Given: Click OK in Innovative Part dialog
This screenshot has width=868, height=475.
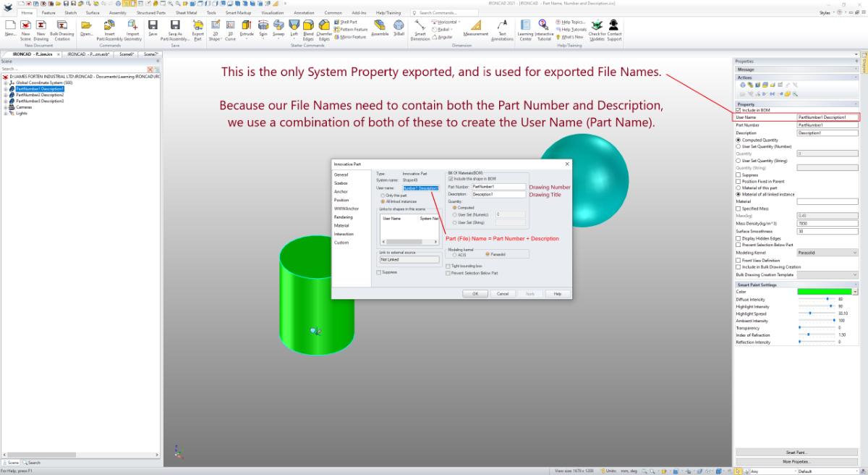Looking at the screenshot, I should coord(475,293).
